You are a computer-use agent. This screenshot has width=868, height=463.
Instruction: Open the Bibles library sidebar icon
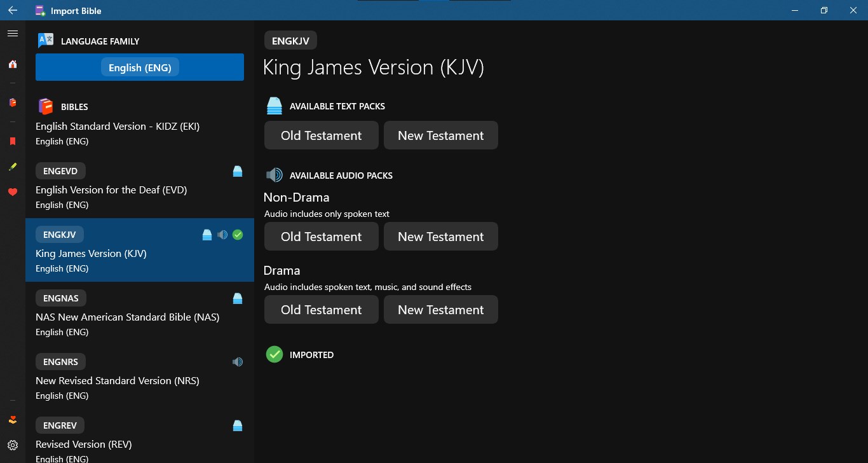pos(13,102)
